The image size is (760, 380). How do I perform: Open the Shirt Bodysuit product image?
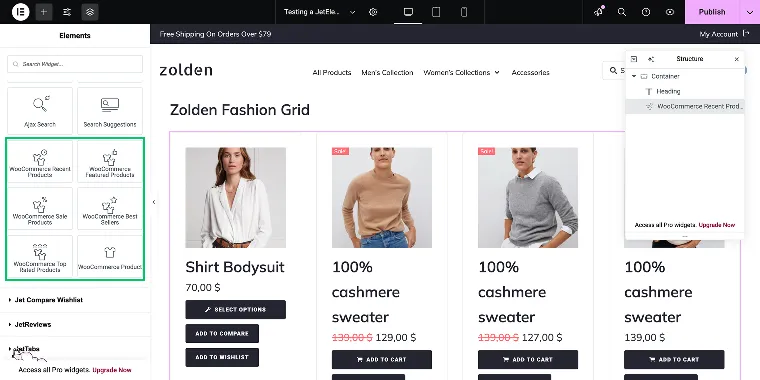(x=236, y=198)
